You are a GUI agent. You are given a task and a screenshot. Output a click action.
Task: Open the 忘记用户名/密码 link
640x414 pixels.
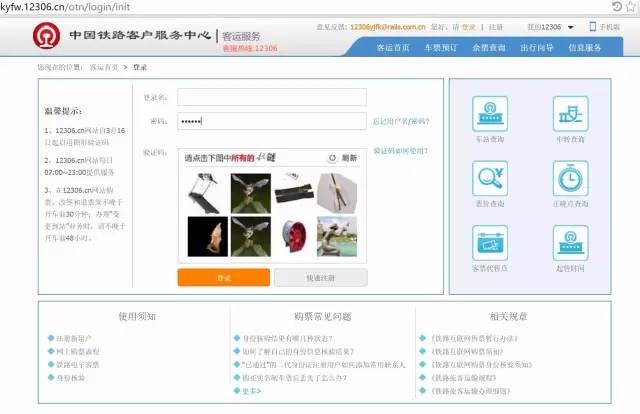click(x=401, y=121)
